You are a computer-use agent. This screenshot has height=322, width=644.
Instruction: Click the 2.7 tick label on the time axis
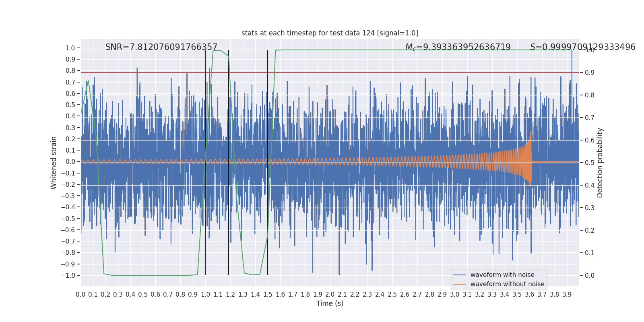tap(417, 295)
